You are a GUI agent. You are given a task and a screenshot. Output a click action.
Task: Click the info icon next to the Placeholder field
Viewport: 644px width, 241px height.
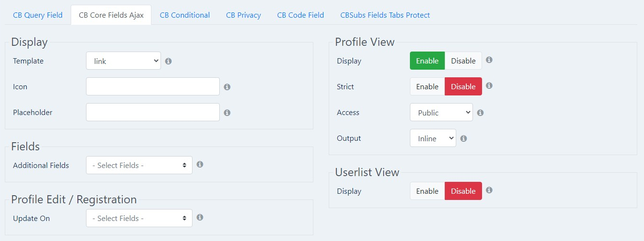pos(227,113)
